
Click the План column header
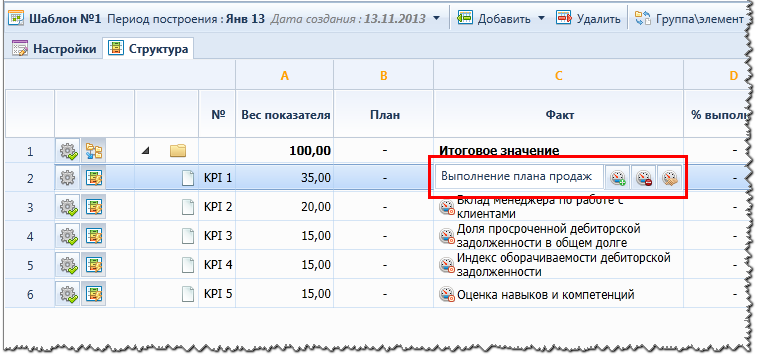tap(384, 115)
